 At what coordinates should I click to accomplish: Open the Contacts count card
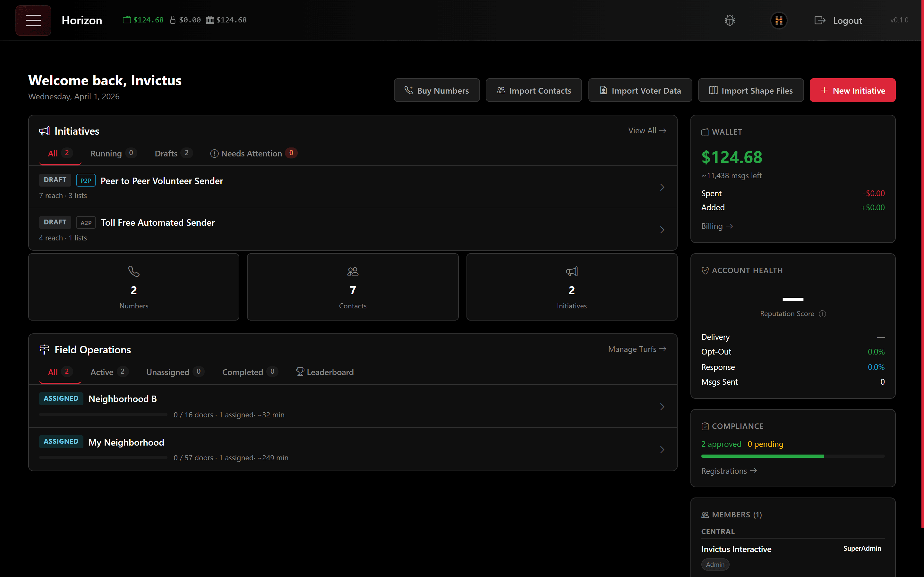352,287
